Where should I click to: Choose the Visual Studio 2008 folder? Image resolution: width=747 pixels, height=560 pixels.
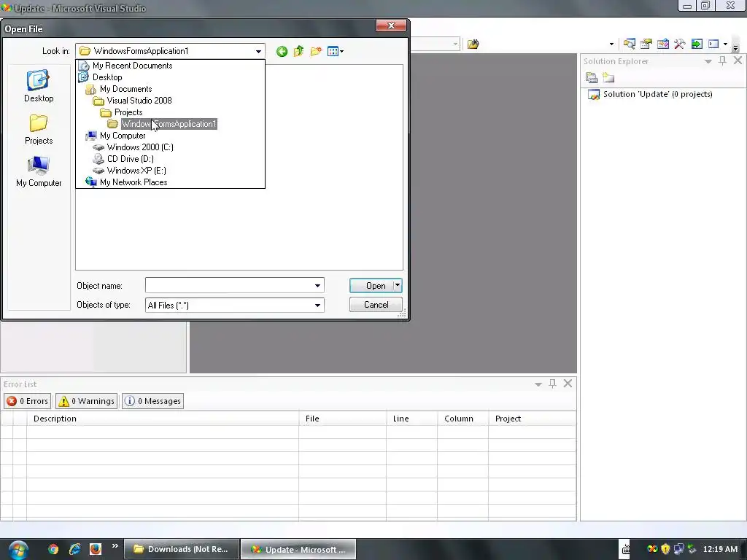pos(139,101)
